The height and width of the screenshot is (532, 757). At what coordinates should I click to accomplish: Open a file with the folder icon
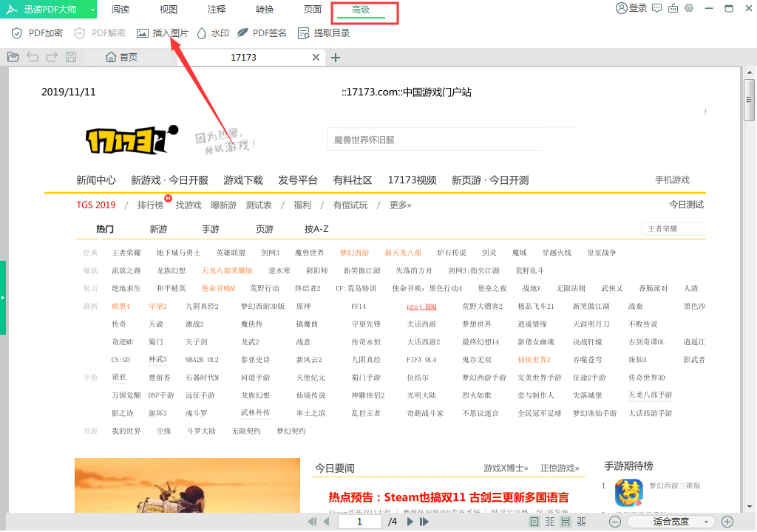click(x=13, y=56)
